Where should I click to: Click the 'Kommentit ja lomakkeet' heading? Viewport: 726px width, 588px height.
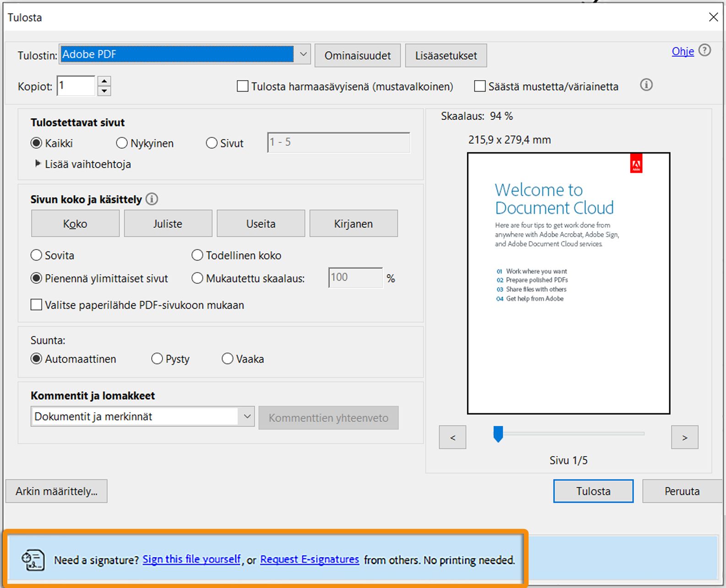(x=93, y=396)
